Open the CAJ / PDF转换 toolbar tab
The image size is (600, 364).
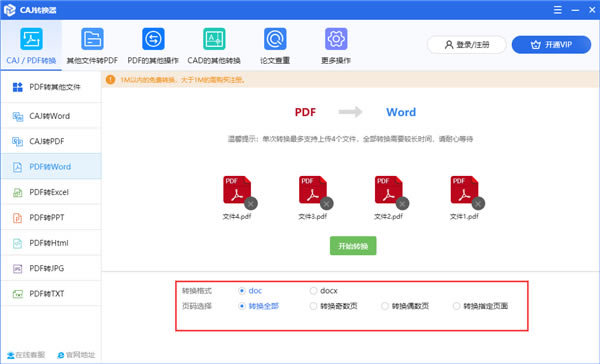tap(31, 46)
